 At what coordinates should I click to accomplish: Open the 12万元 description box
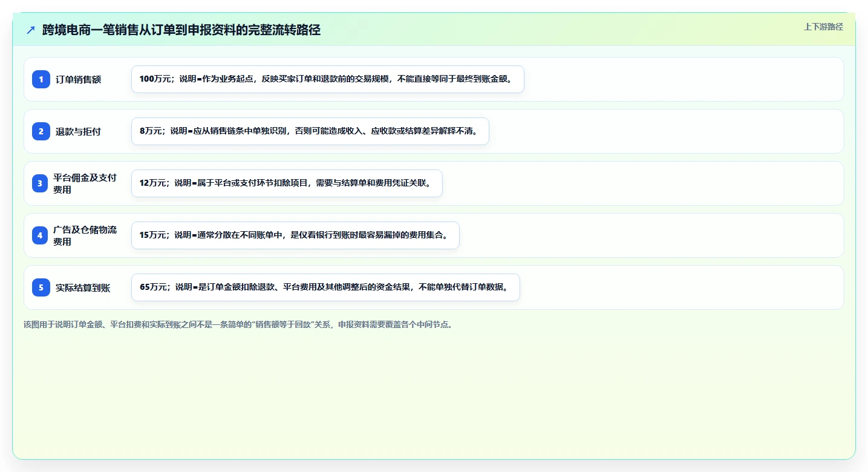click(287, 183)
